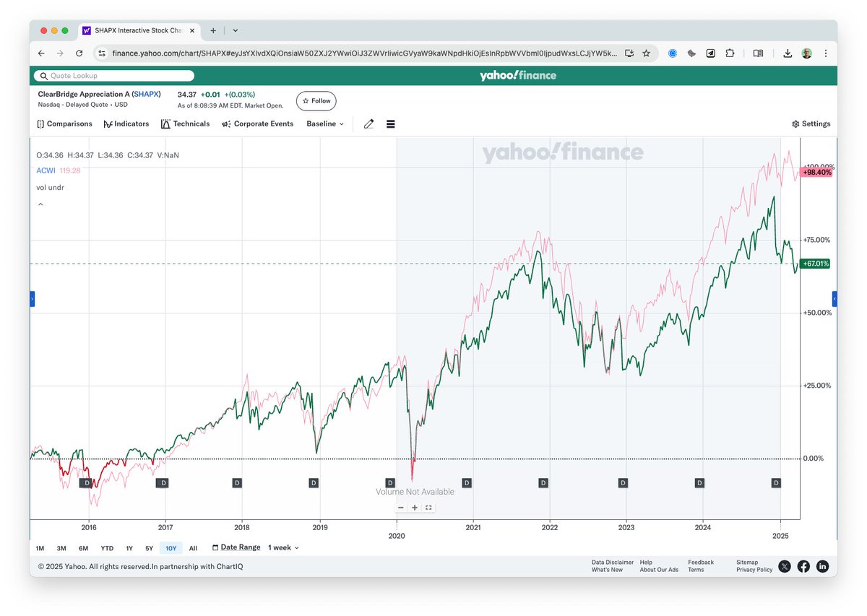
Task: Expand the Baseline chart type dropdown
Action: [x=325, y=124]
